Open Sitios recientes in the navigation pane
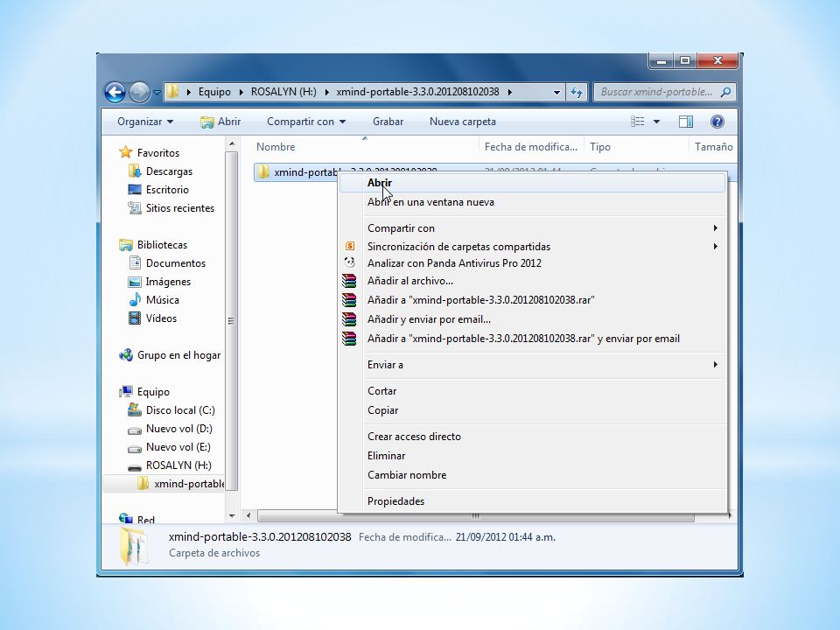This screenshot has width=840, height=630. click(171, 208)
